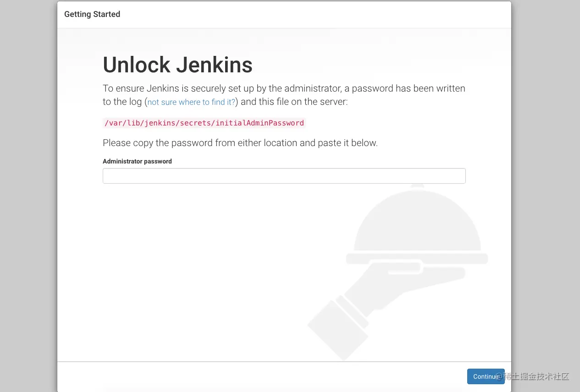The height and width of the screenshot is (392, 580).
Task: Open the "not sure where to find it?" link
Action: [x=191, y=102]
